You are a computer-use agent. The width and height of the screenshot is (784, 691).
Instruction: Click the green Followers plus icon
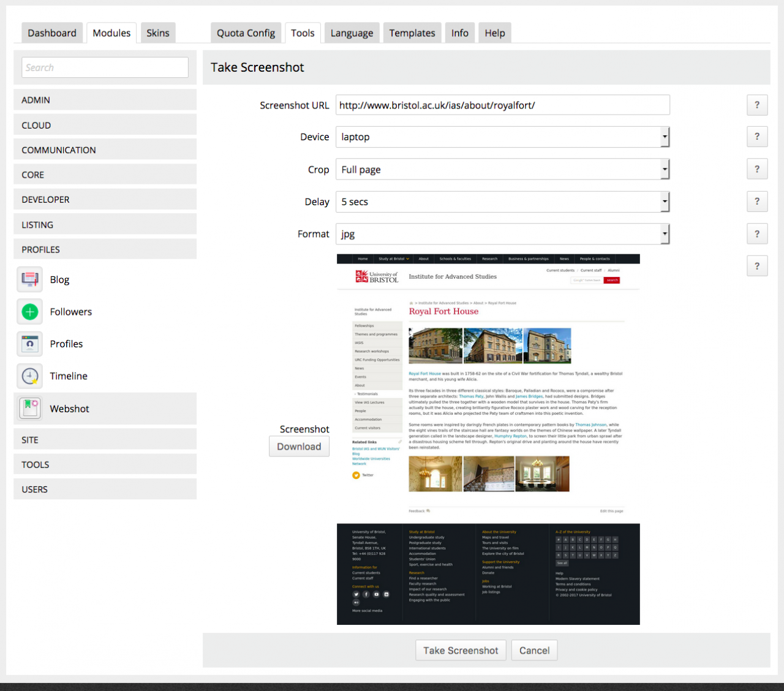[x=29, y=312]
